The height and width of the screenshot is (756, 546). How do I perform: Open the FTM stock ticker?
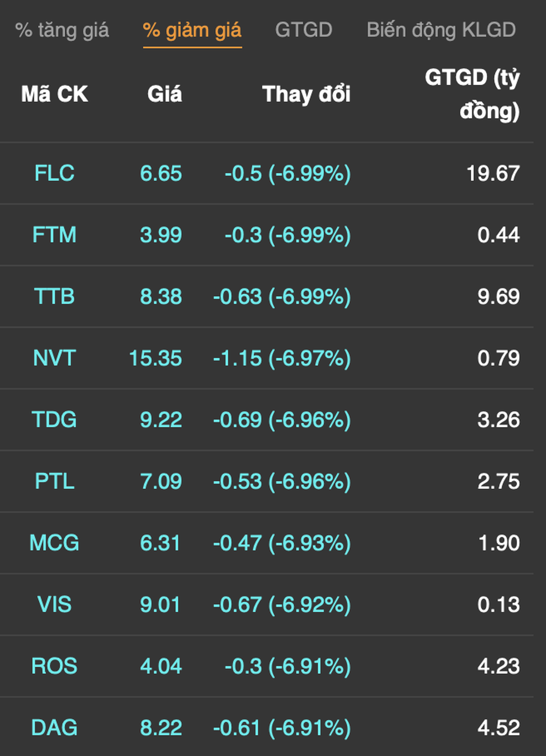point(54,235)
